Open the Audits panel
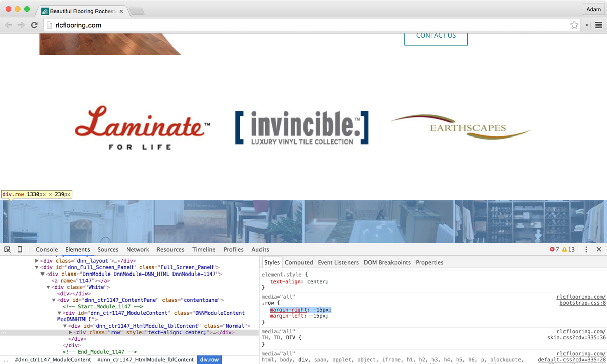 pos(260,249)
